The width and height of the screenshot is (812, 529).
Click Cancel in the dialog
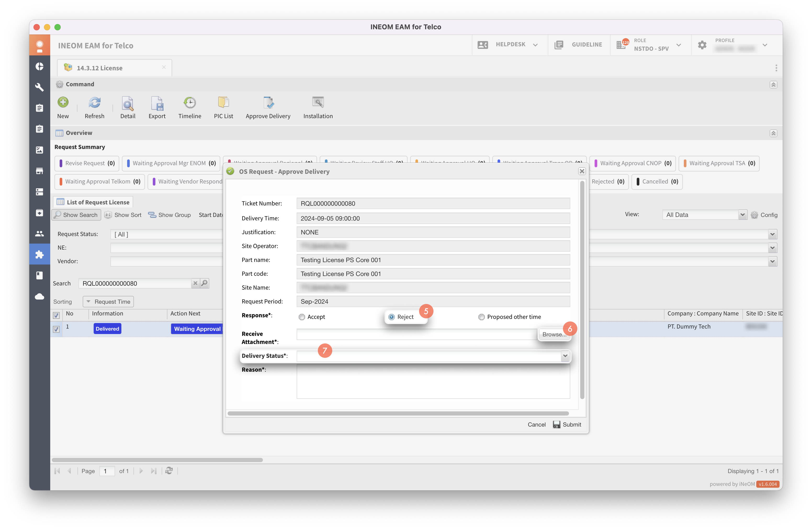tap(536, 425)
